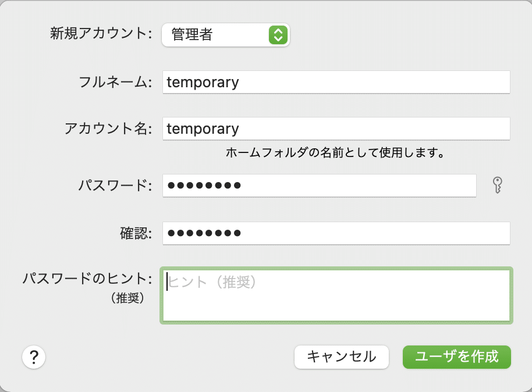
Task: Click the 確認 label
Action: pyautogui.click(x=132, y=233)
